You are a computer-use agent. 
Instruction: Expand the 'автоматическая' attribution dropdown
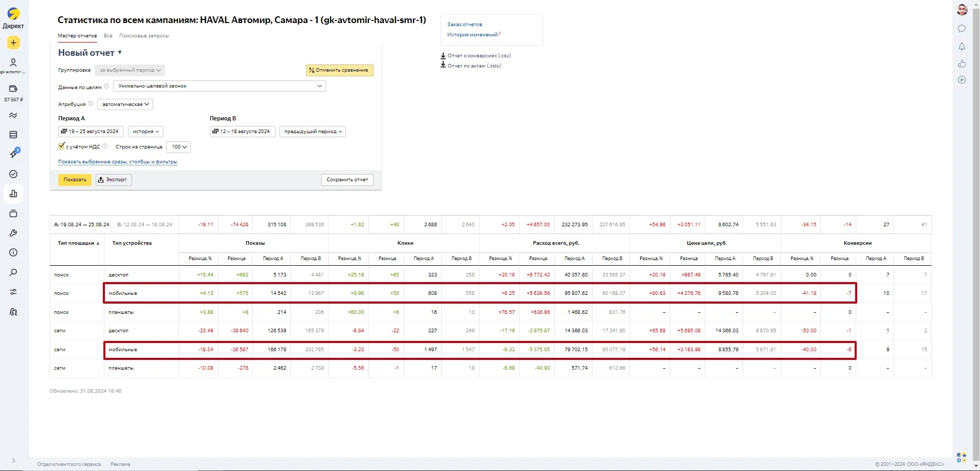[125, 104]
